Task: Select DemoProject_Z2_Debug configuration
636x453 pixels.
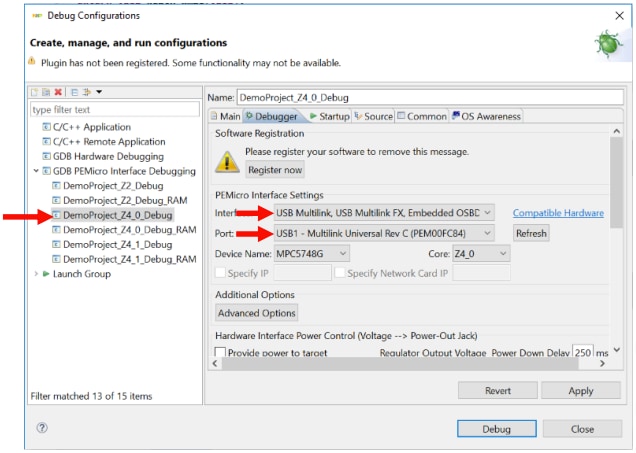Action: click(x=113, y=185)
